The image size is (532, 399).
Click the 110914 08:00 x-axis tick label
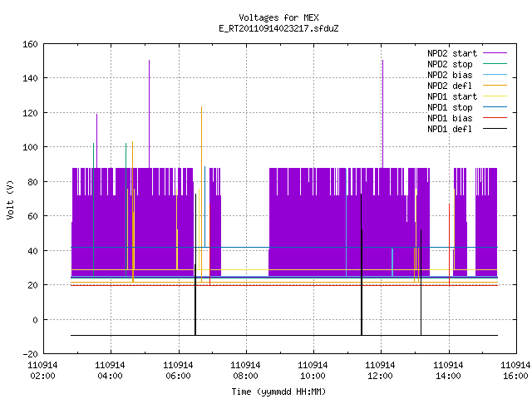coord(246,371)
